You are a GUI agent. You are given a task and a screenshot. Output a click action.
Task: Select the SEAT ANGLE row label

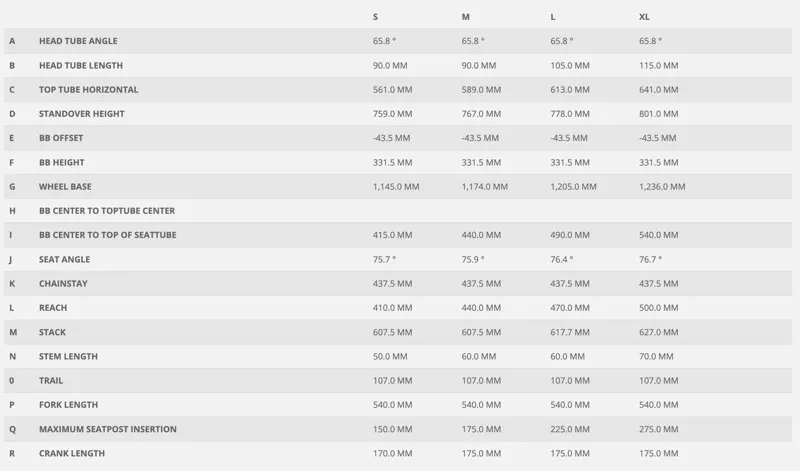[x=64, y=259]
